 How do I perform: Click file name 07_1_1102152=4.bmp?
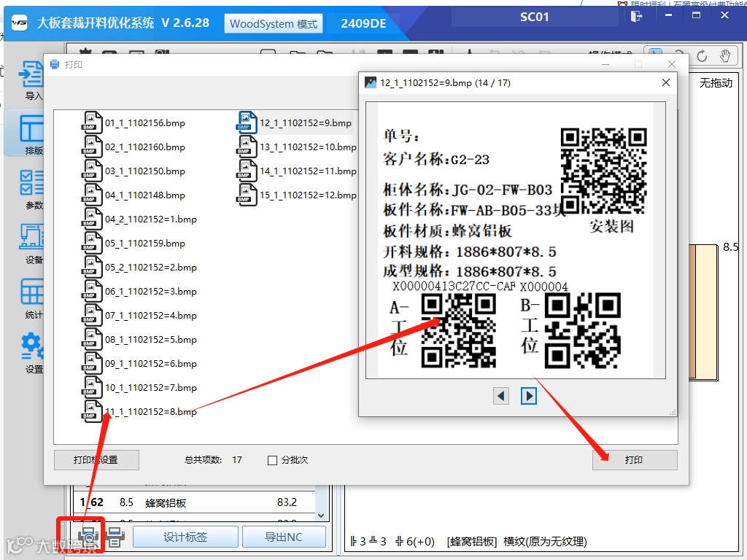[150, 315]
